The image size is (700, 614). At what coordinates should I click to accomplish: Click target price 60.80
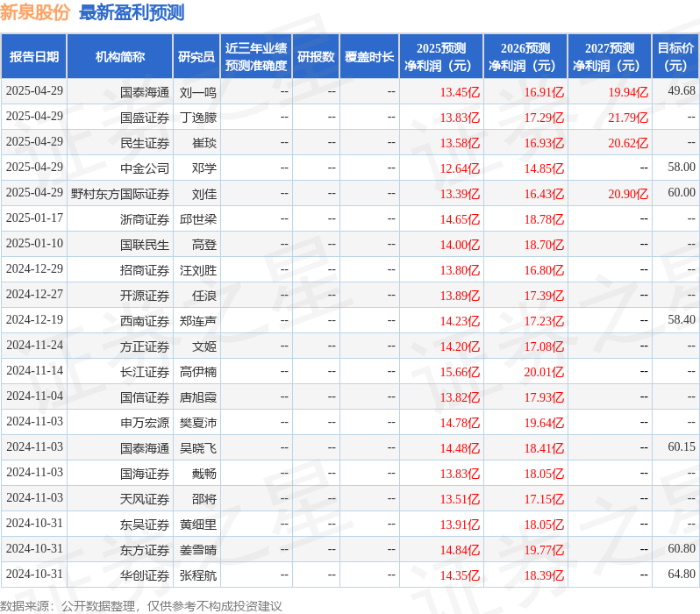[x=682, y=549]
